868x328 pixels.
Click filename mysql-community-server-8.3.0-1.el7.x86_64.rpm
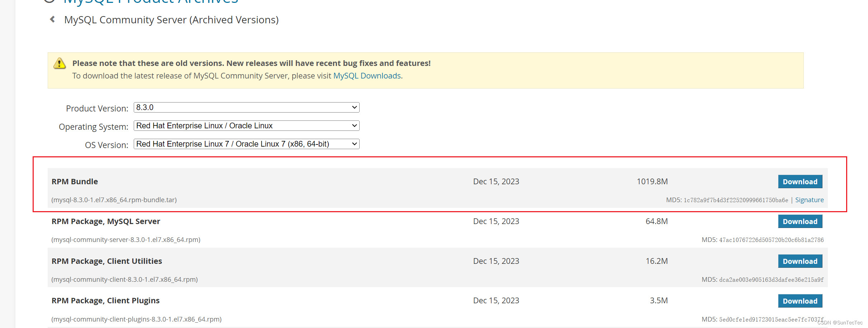pos(126,240)
